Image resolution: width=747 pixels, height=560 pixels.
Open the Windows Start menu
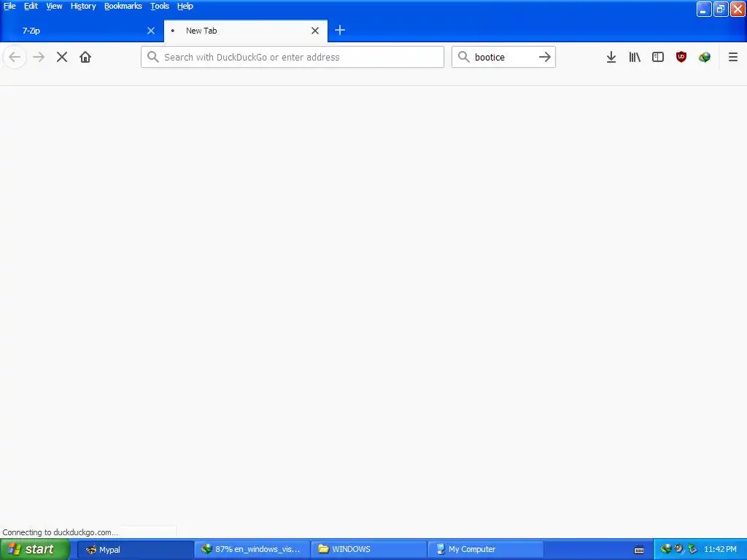pyautogui.click(x=35, y=550)
